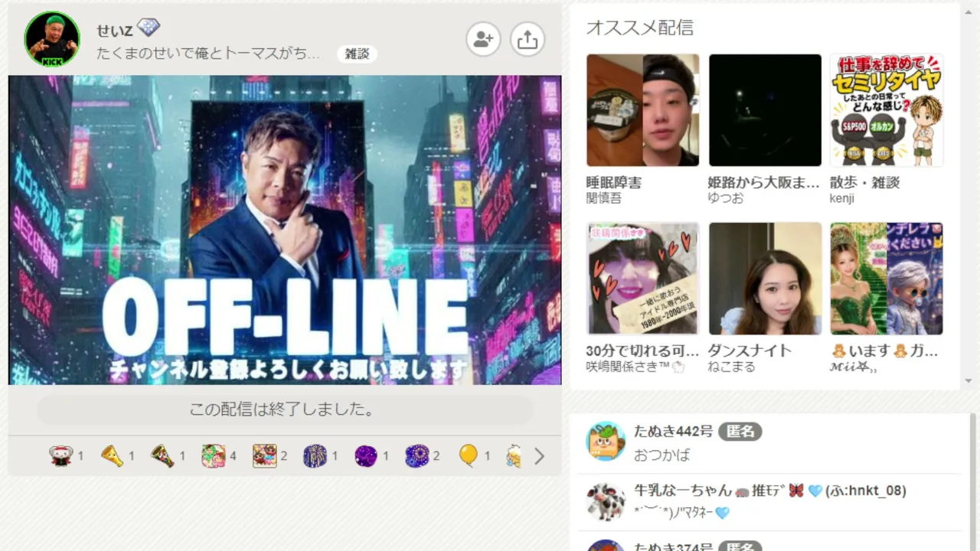Open the 30分で切れる可… stream thumbnail
The height and width of the screenshot is (551, 980).
[x=643, y=279]
